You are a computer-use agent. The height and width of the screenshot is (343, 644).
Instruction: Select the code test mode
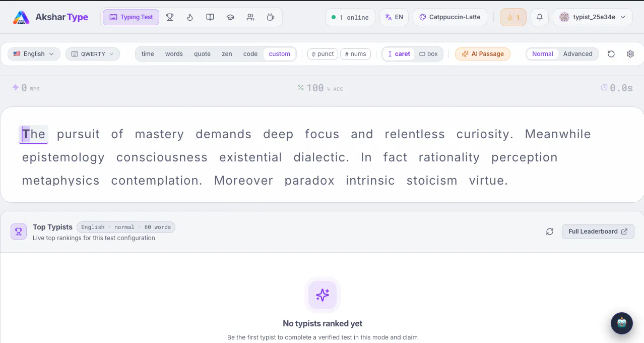(250, 54)
